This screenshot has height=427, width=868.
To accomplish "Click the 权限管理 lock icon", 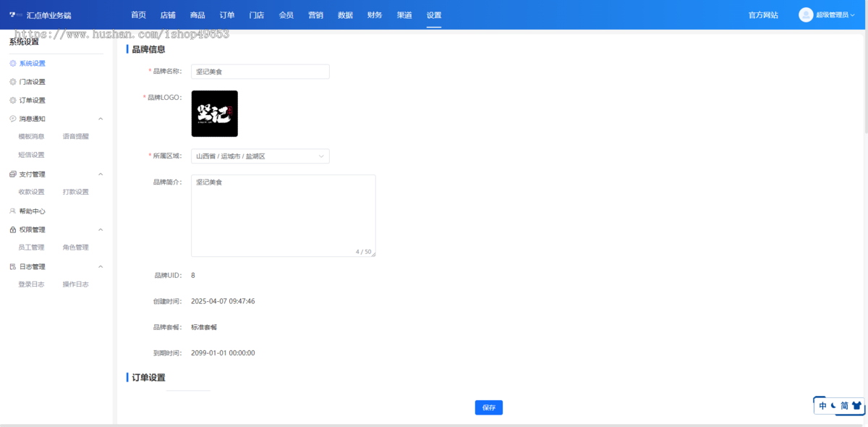I will click(x=12, y=230).
